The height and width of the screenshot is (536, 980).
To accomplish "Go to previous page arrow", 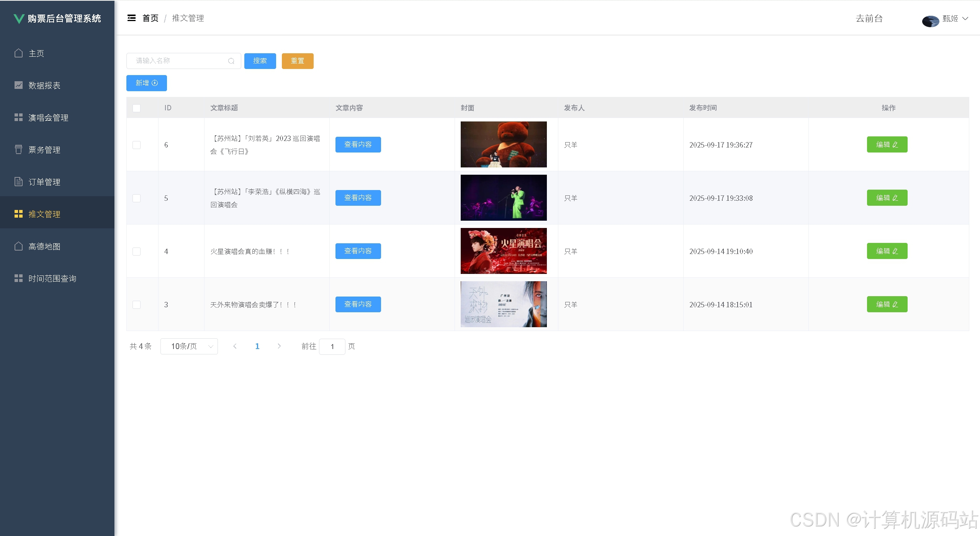I will pyautogui.click(x=235, y=346).
